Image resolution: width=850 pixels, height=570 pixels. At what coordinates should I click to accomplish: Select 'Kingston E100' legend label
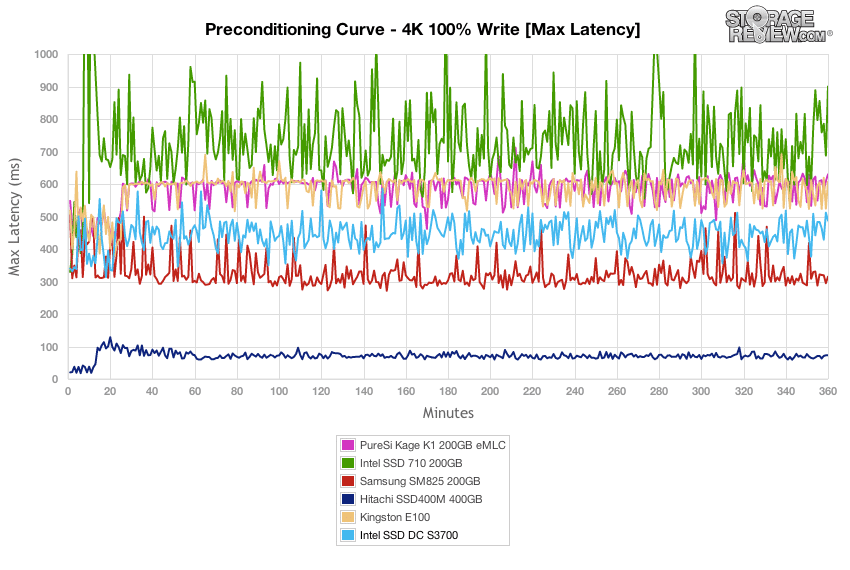pyautogui.click(x=395, y=517)
